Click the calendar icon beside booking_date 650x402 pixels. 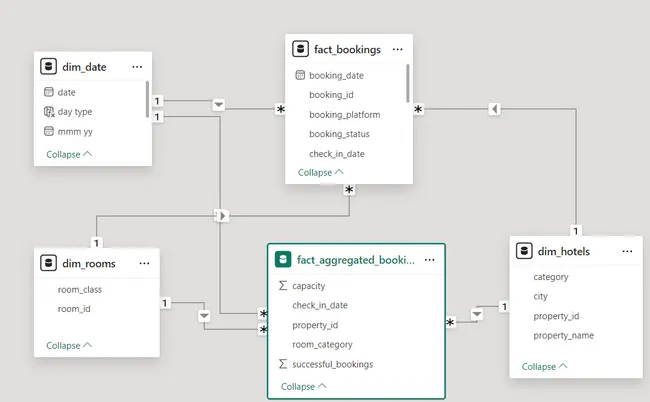300,75
